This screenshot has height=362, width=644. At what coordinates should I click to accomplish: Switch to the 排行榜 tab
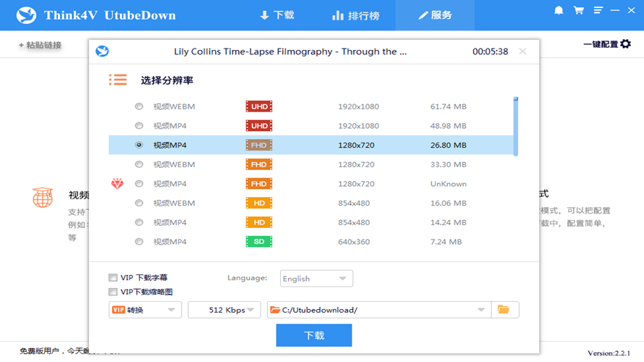(x=356, y=15)
